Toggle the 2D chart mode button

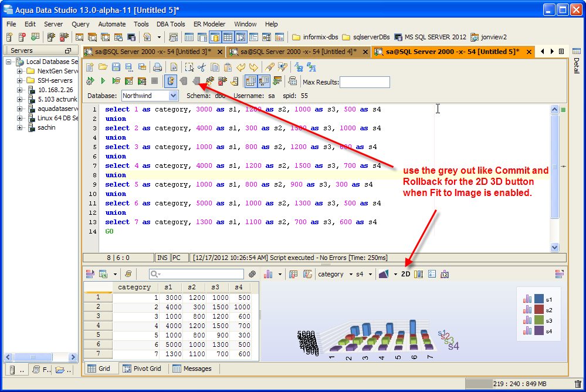[x=405, y=274]
